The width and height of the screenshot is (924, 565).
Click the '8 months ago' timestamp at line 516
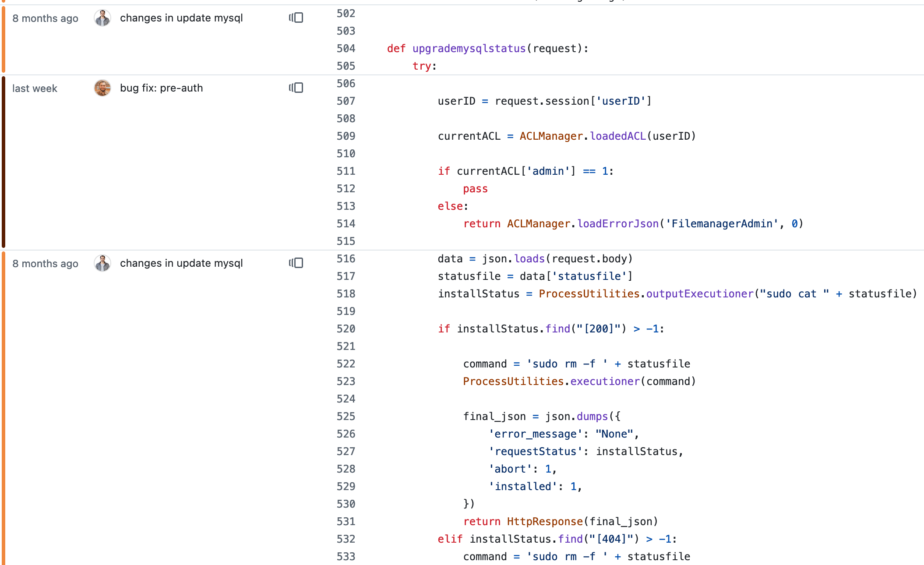click(x=45, y=264)
